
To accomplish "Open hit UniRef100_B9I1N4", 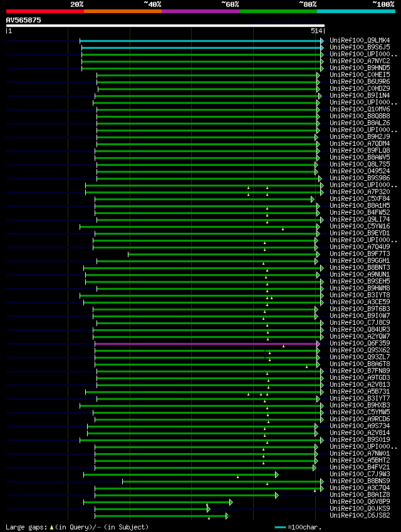I will click(360, 95).
